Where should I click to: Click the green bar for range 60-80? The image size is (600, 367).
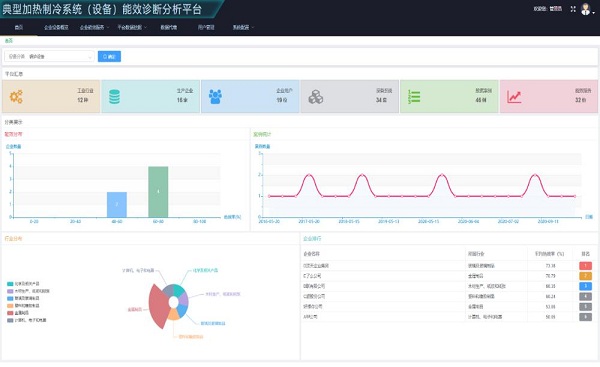[158, 192]
